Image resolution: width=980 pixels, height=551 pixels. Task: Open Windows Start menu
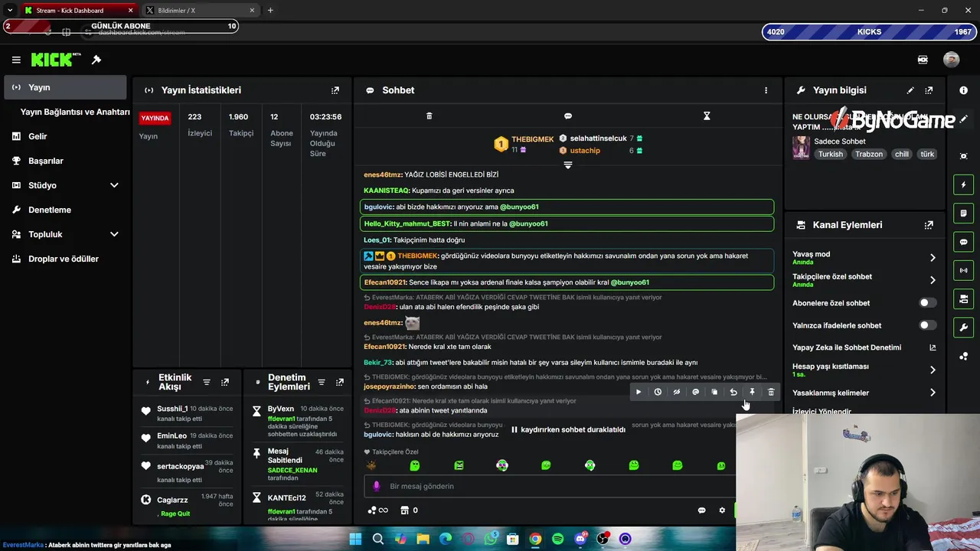coord(355,539)
